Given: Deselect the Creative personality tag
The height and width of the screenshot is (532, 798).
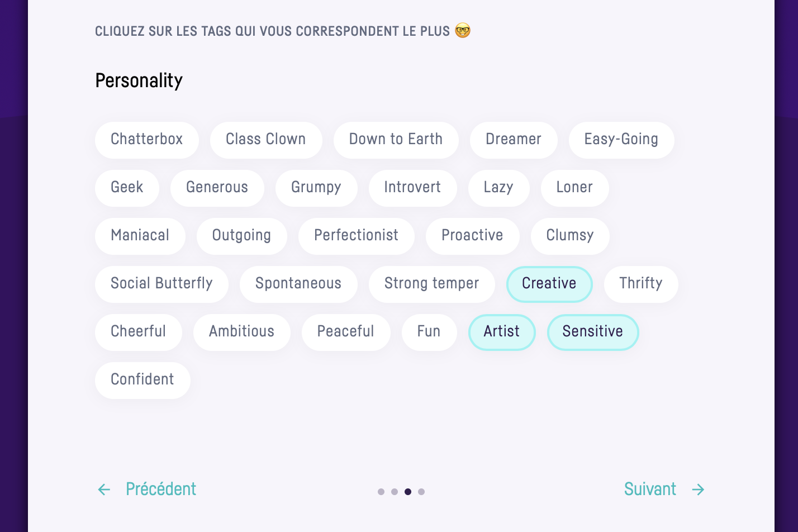Looking at the screenshot, I should click(549, 284).
